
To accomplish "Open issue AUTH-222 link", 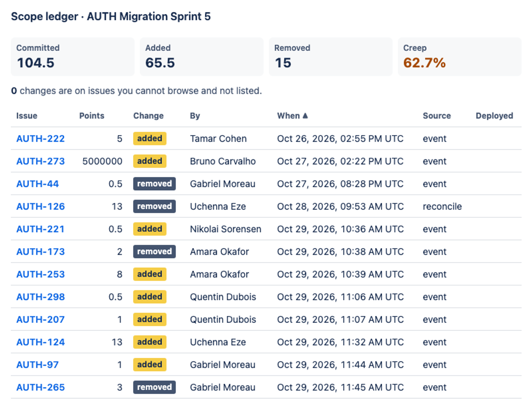I will 40,138.
